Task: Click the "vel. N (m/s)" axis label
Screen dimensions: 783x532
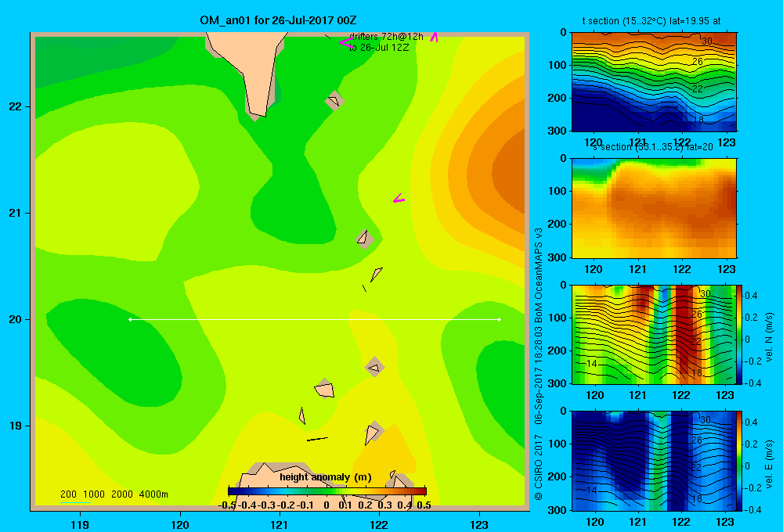Action: (x=769, y=337)
